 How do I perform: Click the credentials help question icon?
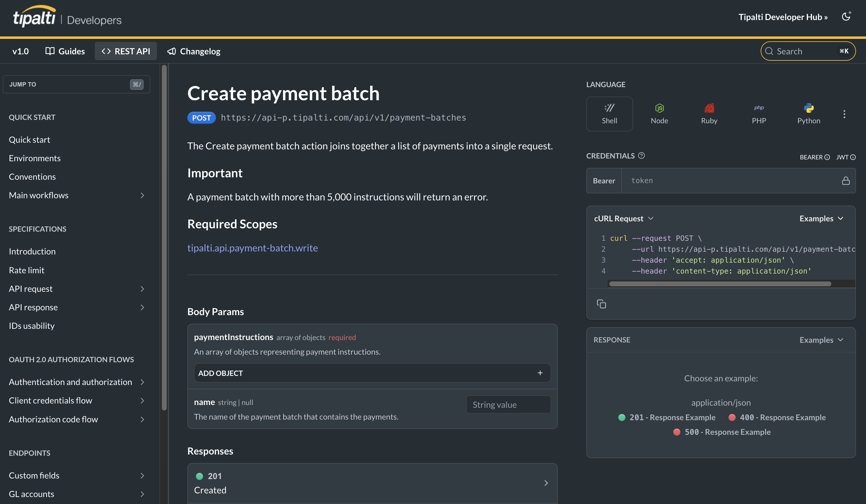coord(641,155)
